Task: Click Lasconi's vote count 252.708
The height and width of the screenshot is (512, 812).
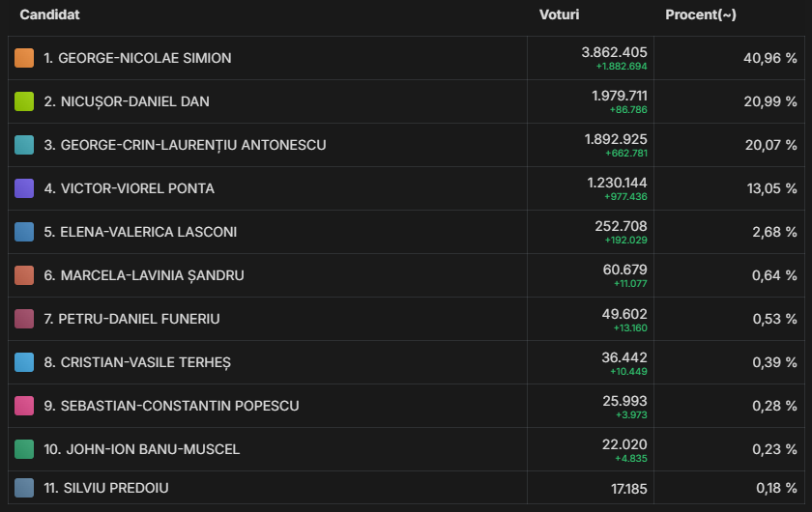Action: point(624,226)
